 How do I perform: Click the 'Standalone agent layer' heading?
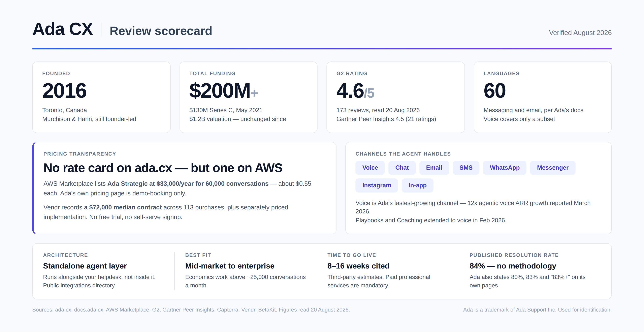click(85, 266)
